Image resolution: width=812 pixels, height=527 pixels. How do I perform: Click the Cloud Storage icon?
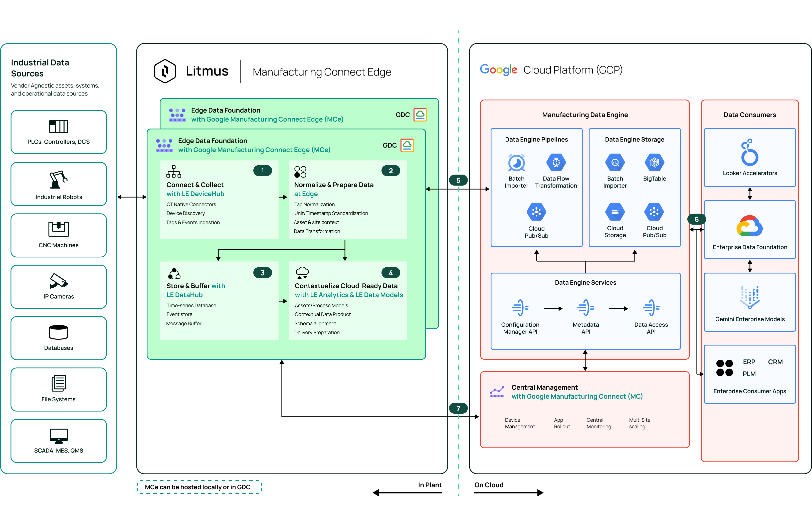[615, 212]
